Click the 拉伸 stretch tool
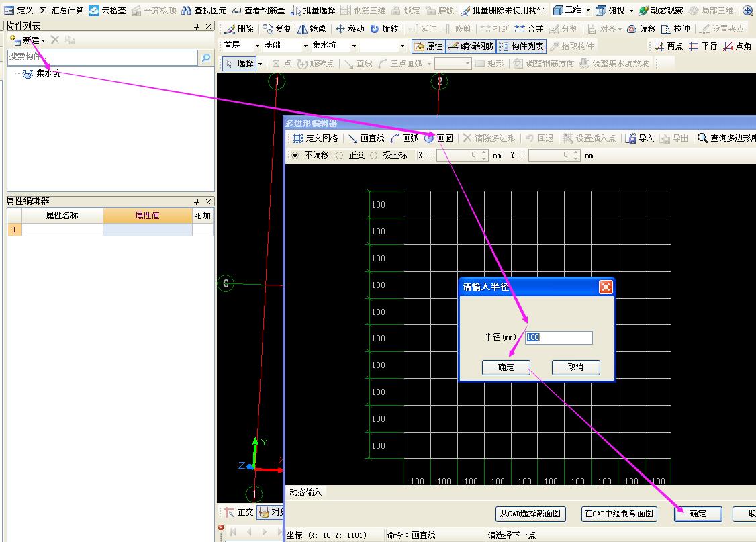Viewport: 756px width, 542px height. tap(675, 28)
